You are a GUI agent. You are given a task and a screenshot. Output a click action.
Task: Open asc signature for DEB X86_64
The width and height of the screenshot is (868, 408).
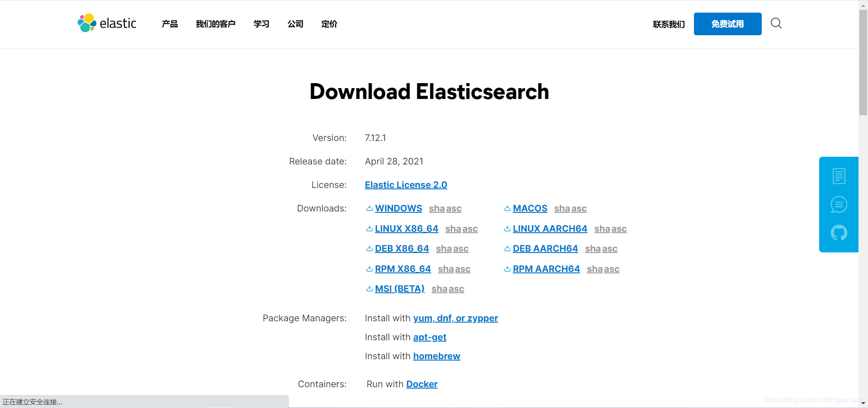click(x=461, y=249)
